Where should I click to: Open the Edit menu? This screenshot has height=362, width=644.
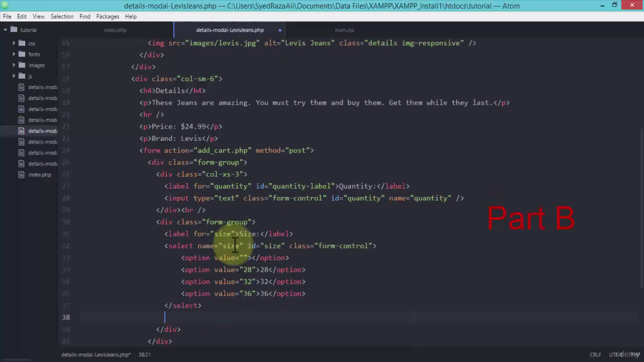pos(22,16)
